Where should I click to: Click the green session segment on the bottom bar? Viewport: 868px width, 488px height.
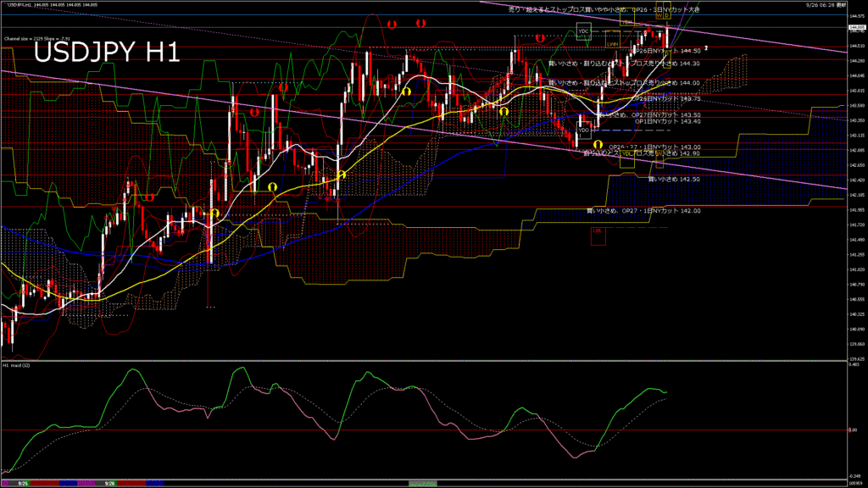(421, 484)
